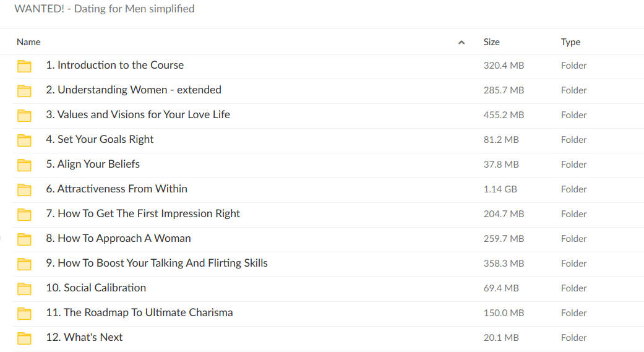Sort file list by Size column

click(491, 42)
